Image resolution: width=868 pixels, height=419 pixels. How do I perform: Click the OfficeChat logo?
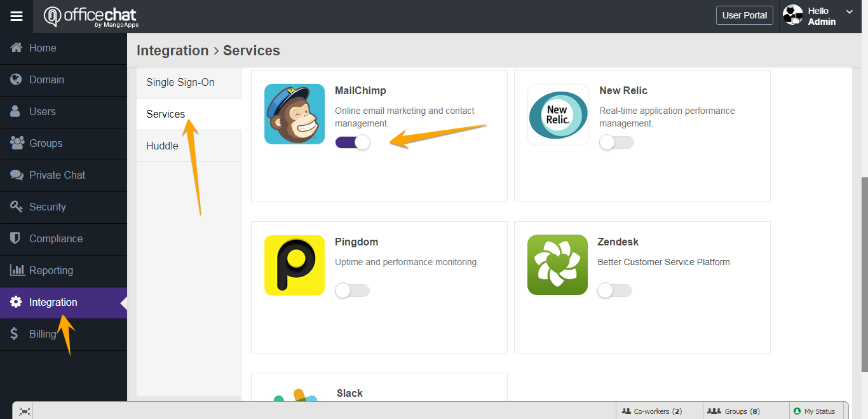click(91, 17)
